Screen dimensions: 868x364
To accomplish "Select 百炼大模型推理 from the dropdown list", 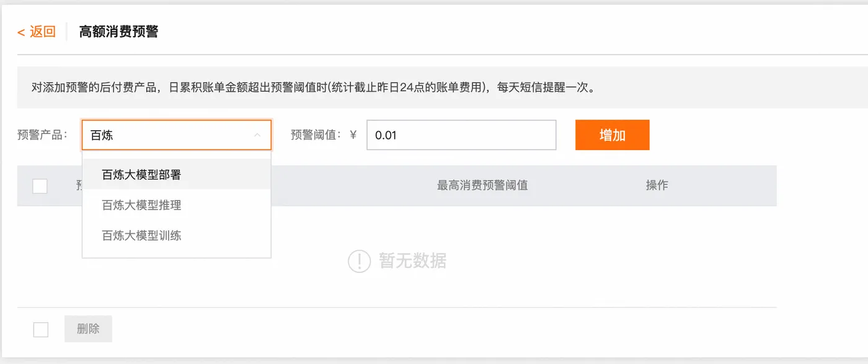I will [140, 205].
